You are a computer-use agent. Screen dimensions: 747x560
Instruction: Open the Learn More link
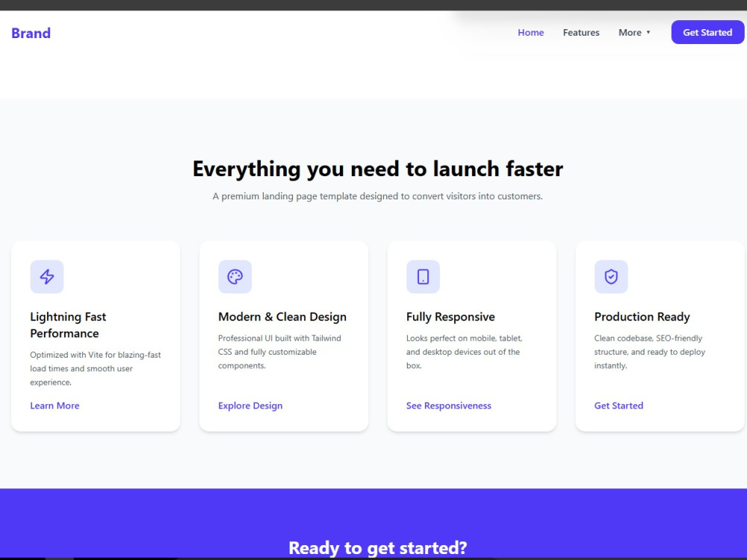(x=55, y=405)
